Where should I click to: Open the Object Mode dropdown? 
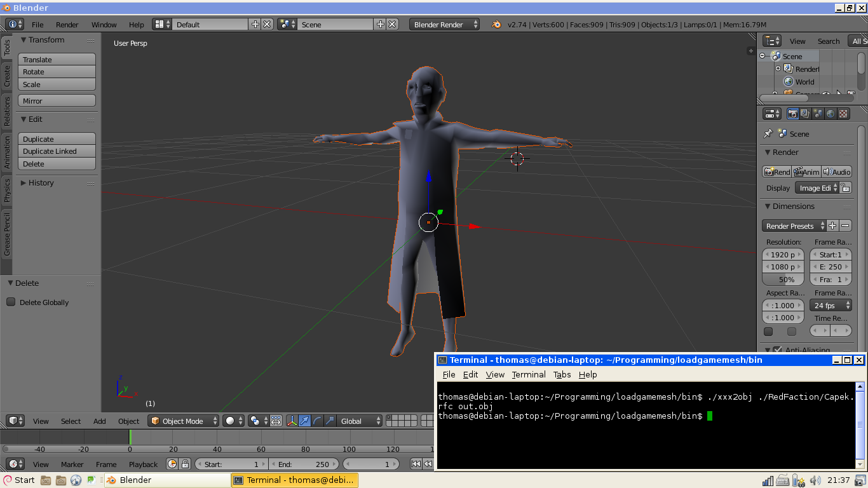[x=183, y=421]
